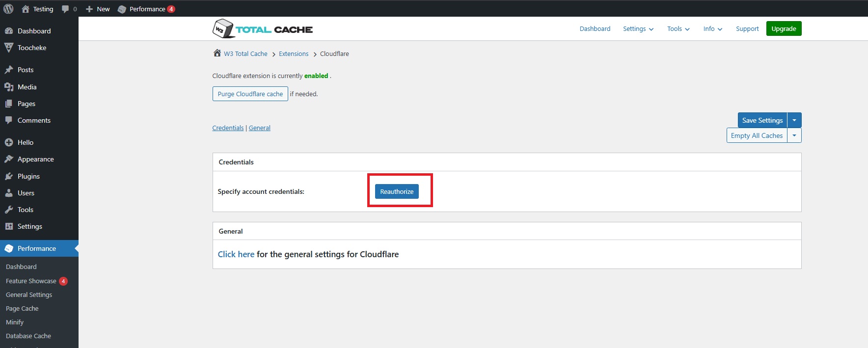Open Support in the top navigation
The image size is (868, 348).
tap(747, 29)
